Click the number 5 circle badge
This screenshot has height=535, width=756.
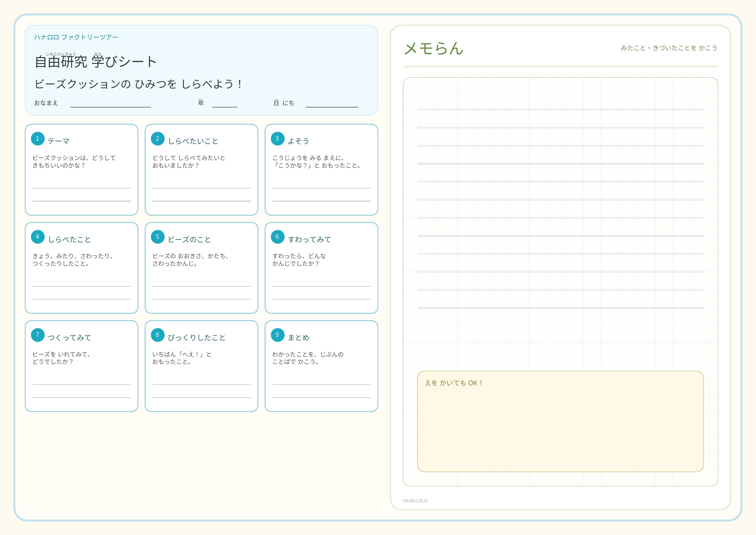[157, 237]
